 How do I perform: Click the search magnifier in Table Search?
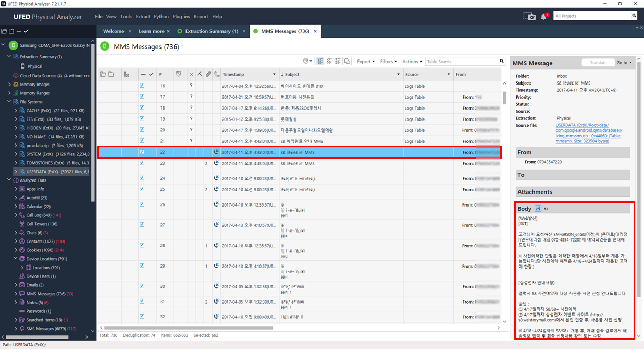[x=502, y=62]
